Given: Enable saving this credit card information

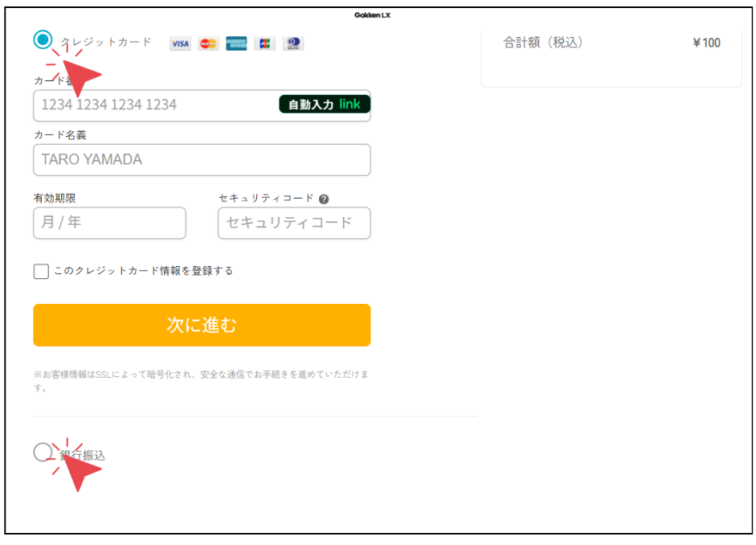Looking at the screenshot, I should click(x=40, y=271).
